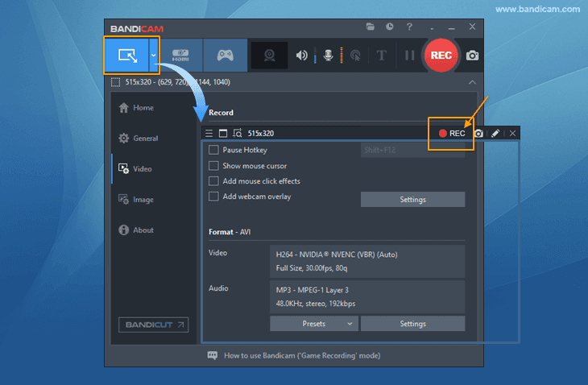Start recording with the big red REC button
Viewport: 588px width, 385px height.
click(x=441, y=55)
